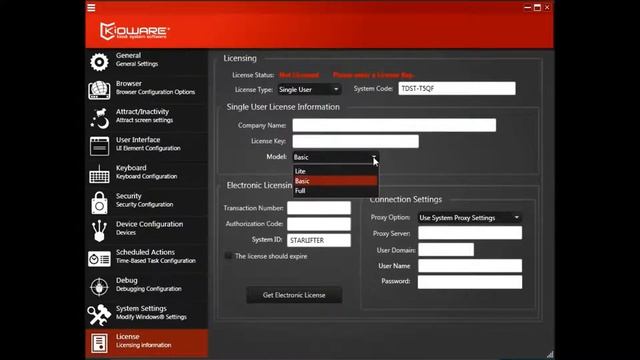Choose Basic from Model list
This screenshot has width=640, height=360.
[336, 181]
